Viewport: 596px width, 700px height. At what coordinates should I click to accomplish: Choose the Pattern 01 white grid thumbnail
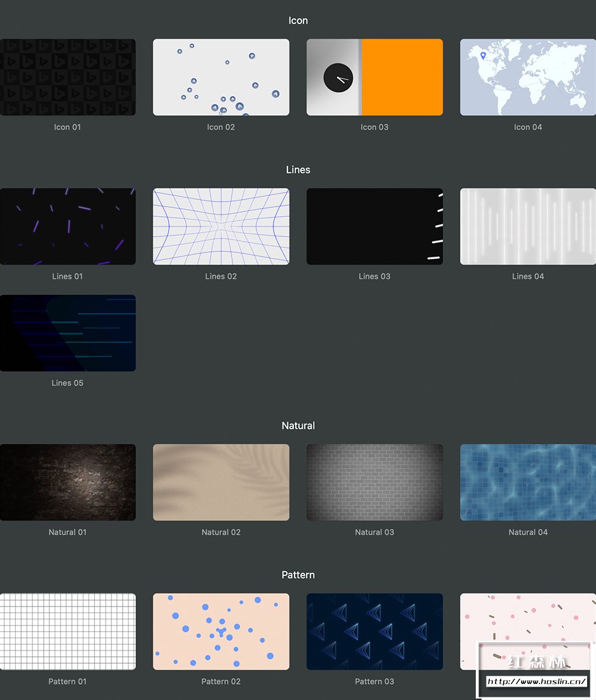pyautogui.click(x=68, y=631)
